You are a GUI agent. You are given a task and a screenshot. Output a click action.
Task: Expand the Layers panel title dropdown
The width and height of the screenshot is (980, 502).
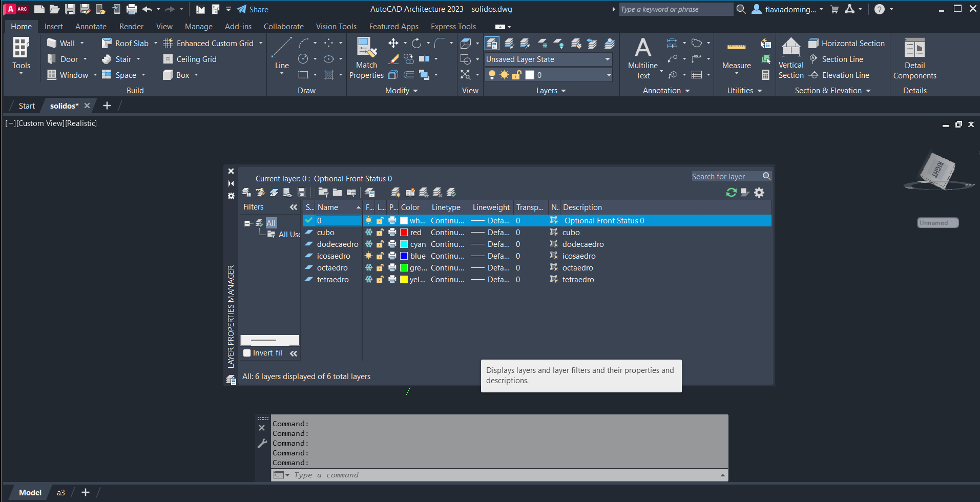pyautogui.click(x=551, y=91)
